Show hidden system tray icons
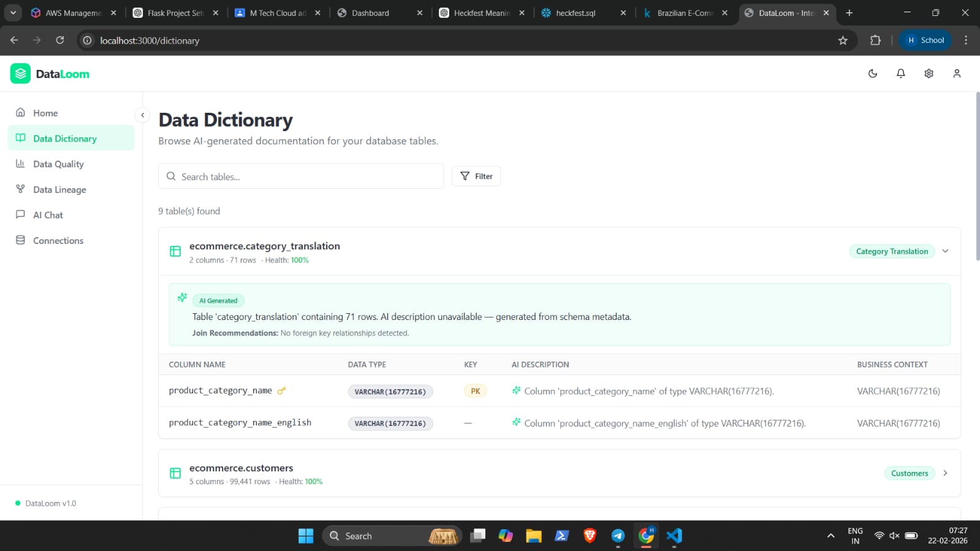 [x=830, y=536]
